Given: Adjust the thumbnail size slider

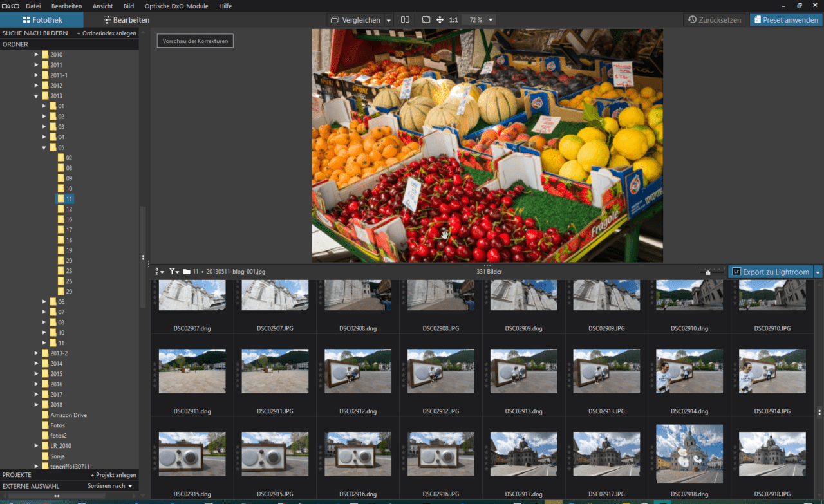Looking at the screenshot, I should pyautogui.click(x=708, y=272).
